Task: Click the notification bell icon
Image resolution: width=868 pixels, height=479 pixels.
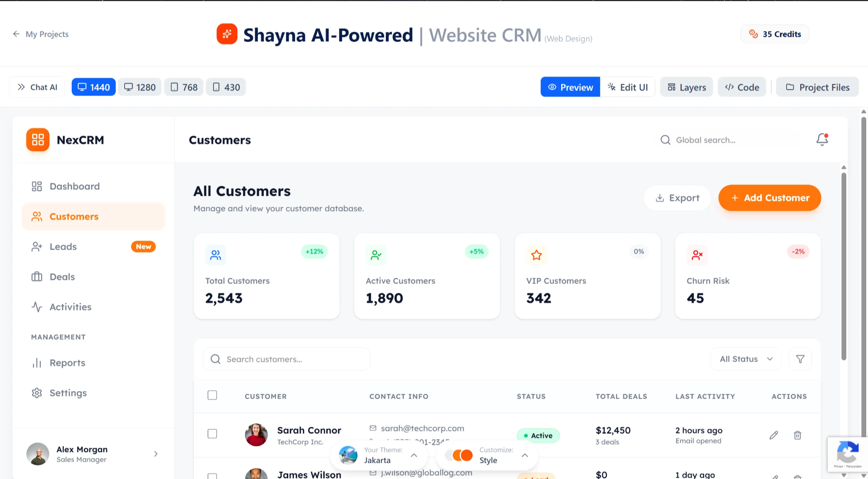Action: coord(822,139)
